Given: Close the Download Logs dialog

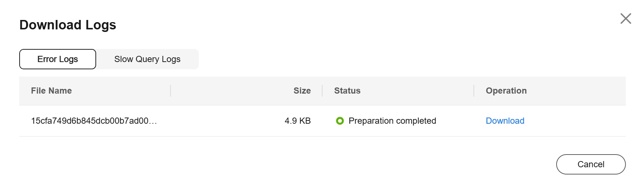Looking at the screenshot, I should click(625, 19).
